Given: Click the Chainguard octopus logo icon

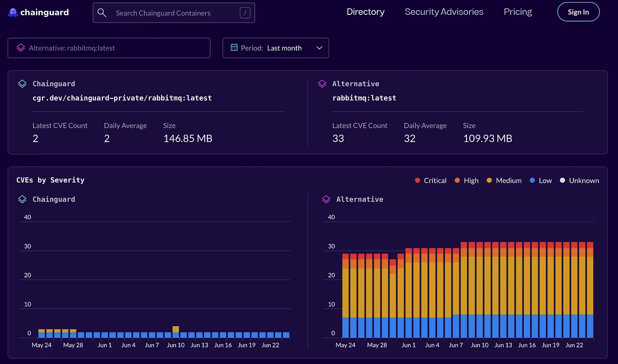Looking at the screenshot, I should (x=13, y=12).
